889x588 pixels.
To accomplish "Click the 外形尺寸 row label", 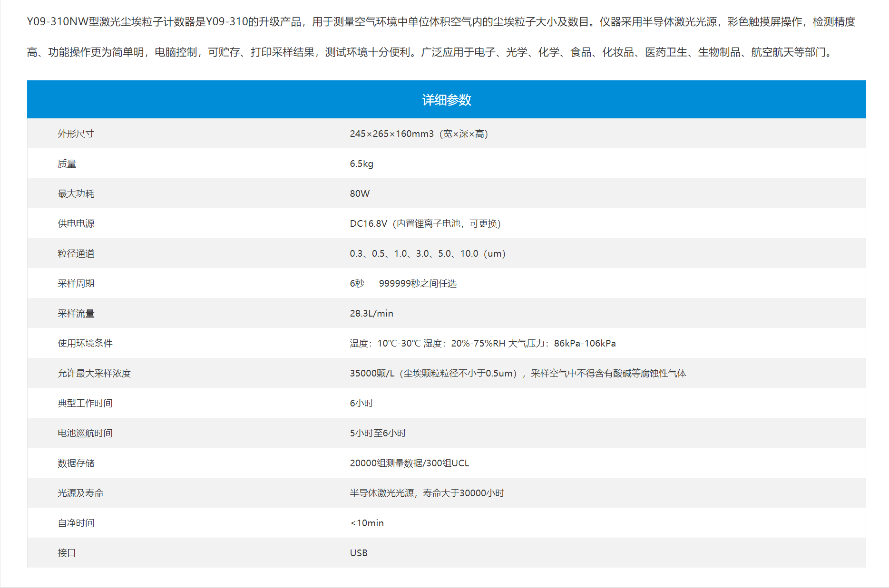I will [x=76, y=134].
